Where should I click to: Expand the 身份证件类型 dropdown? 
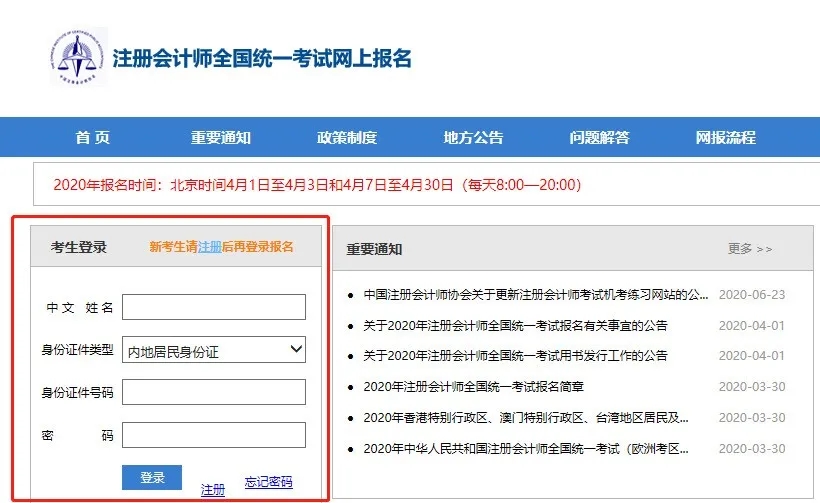coord(213,350)
